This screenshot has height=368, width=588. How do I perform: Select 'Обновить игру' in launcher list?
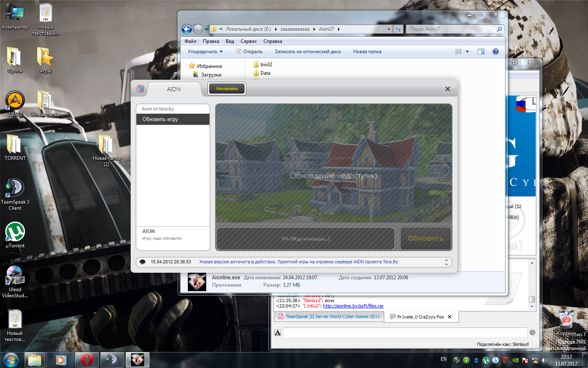pos(173,119)
